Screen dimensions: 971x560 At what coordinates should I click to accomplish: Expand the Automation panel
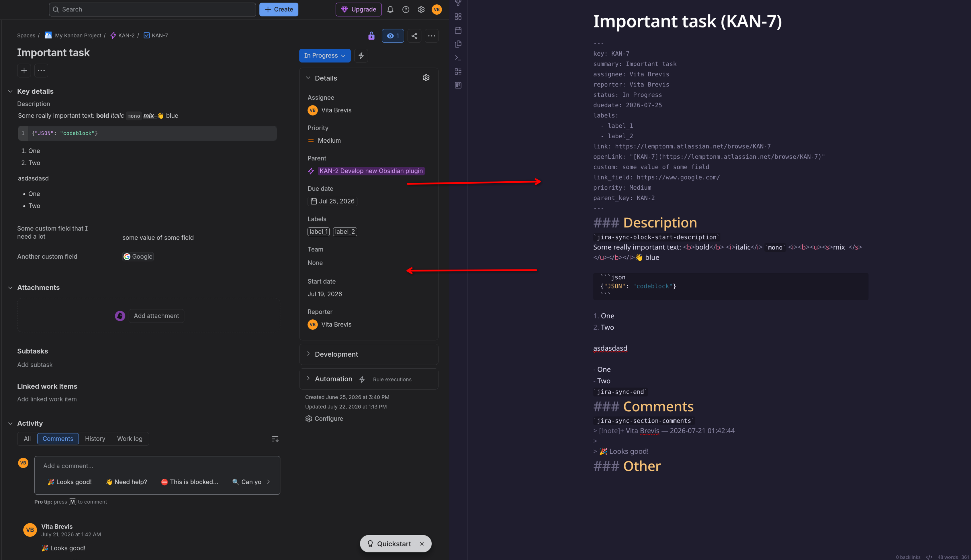click(x=308, y=378)
